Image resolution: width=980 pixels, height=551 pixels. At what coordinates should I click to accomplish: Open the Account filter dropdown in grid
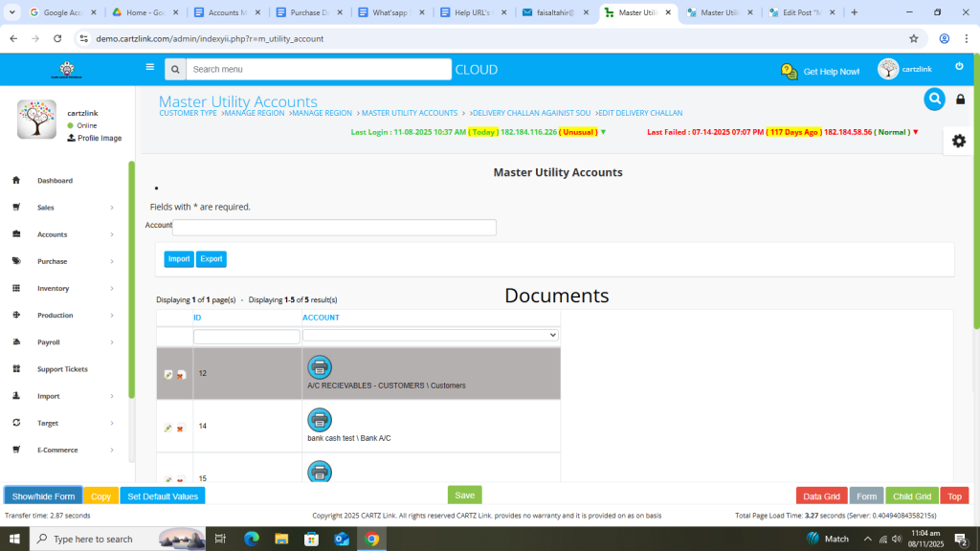(431, 336)
